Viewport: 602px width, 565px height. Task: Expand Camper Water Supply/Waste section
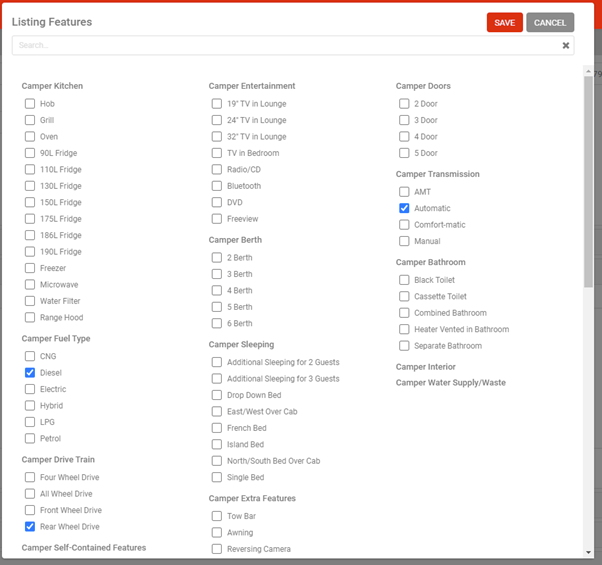coord(450,383)
